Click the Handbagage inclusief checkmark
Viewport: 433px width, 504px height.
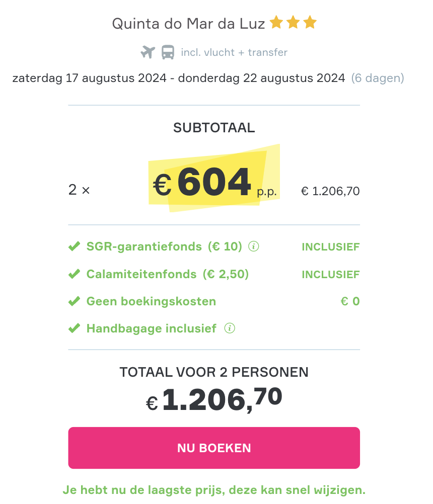click(x=75, y=328)
